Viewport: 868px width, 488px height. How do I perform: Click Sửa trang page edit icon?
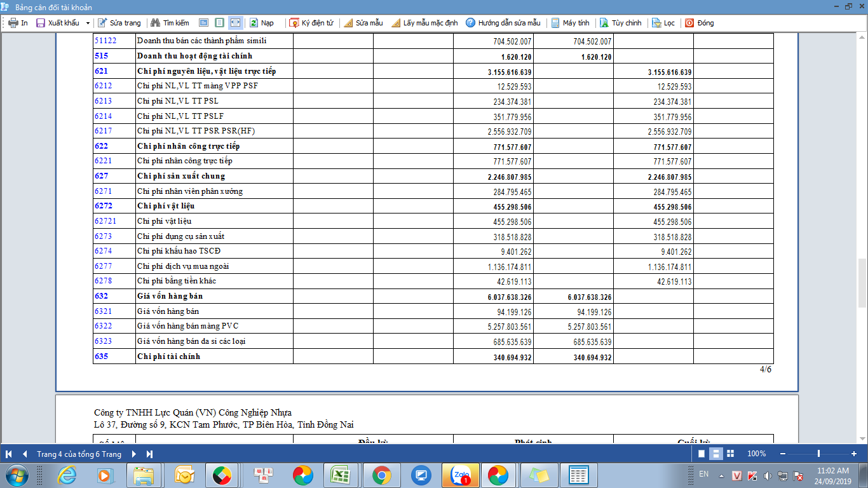102,23
